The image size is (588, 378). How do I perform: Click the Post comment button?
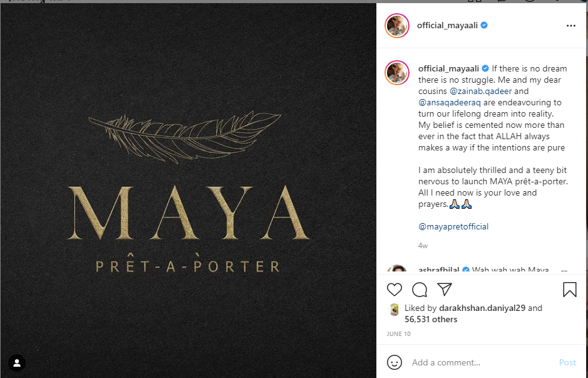pyautogui.click(x=567, y=362)
